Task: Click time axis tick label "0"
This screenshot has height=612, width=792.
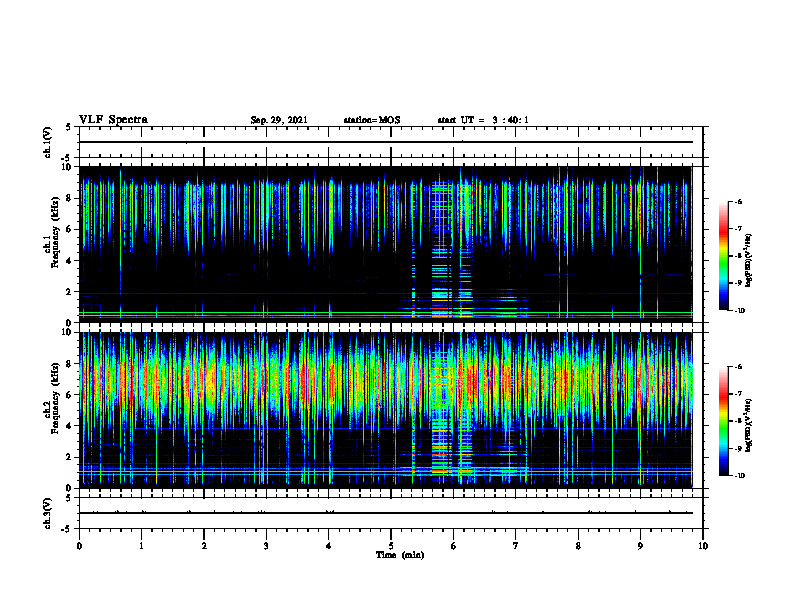Action: point(79,546)
